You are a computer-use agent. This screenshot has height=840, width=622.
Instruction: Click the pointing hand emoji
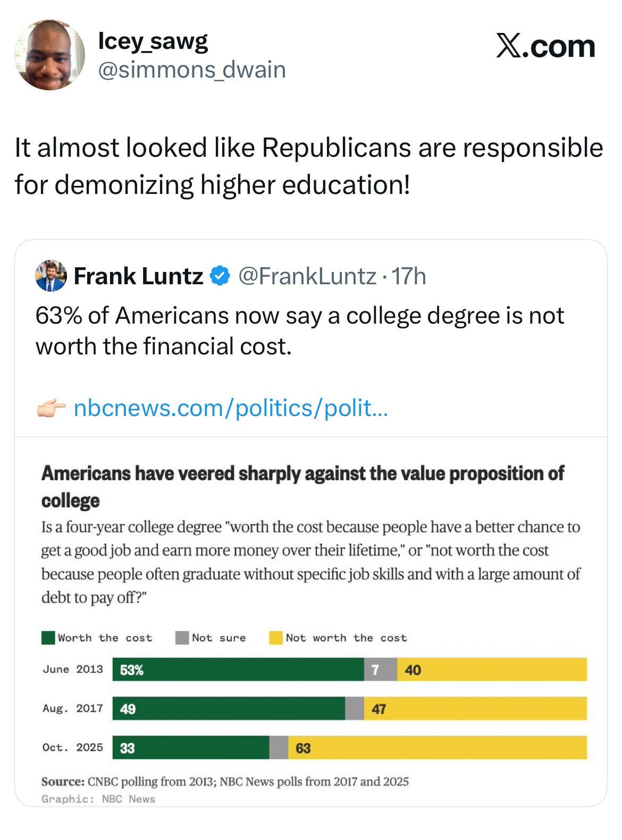tap(51, 408)
